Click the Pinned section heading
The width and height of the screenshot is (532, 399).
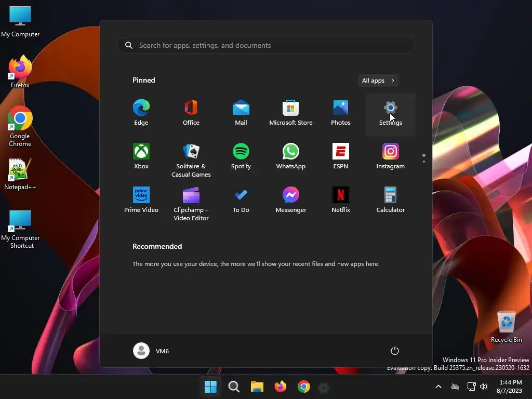[144, 80]
